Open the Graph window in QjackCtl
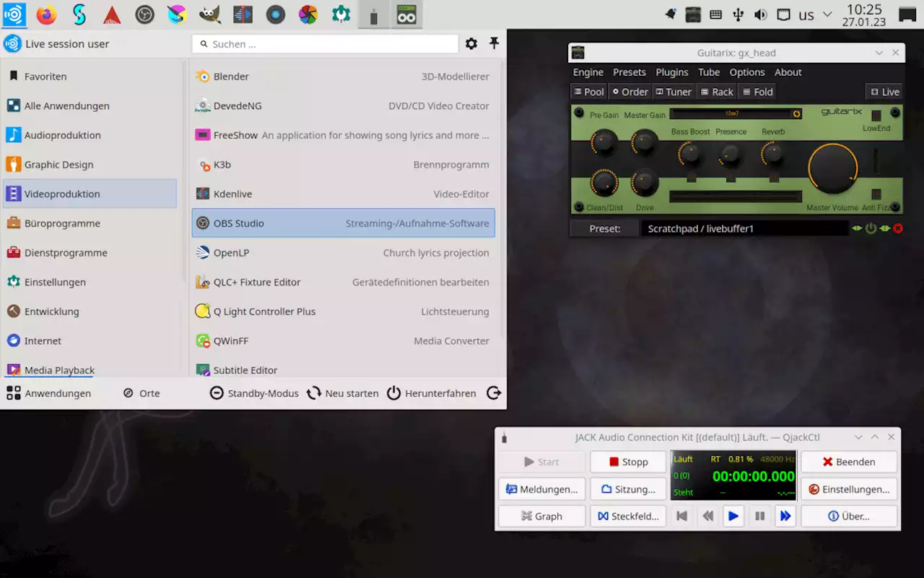Image resolution: width=924 pixels, height=578 pixels. point(541,517)
